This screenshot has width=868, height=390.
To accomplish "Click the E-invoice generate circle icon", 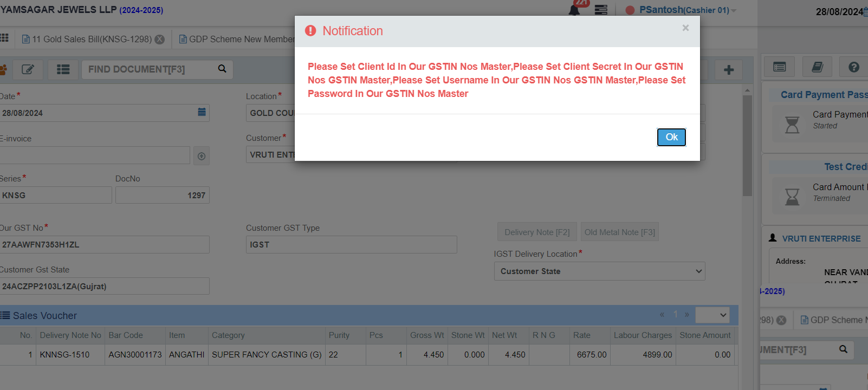I will [202, 156].
